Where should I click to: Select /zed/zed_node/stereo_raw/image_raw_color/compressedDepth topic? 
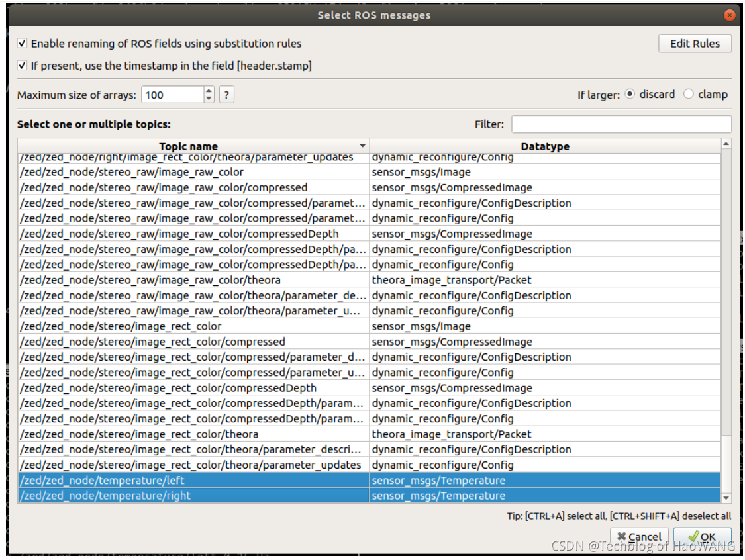193,234
